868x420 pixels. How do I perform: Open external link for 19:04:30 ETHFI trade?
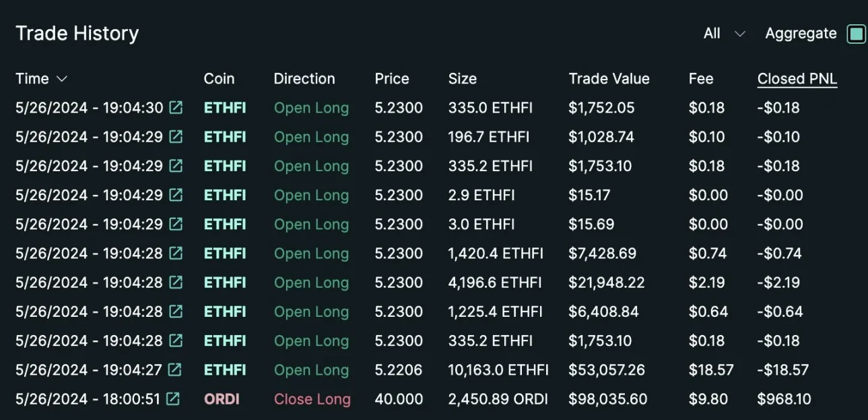pyautogui.click(x=176, y=108)
